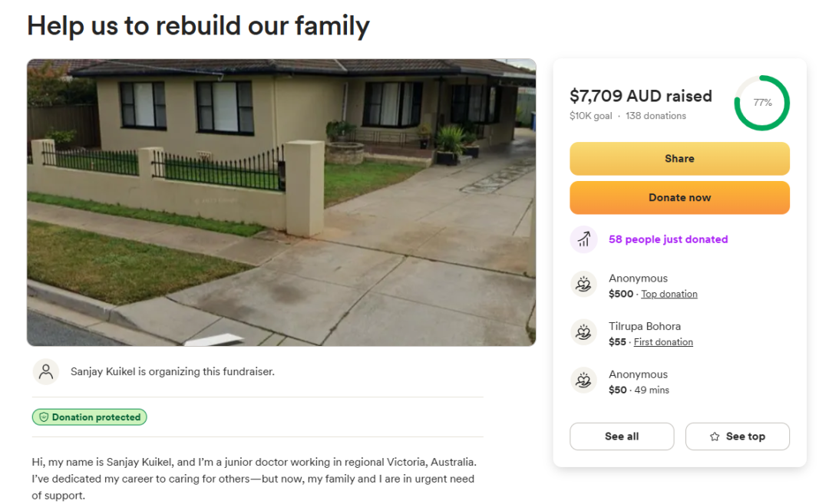Open the See top donations button

click(738, 436)
